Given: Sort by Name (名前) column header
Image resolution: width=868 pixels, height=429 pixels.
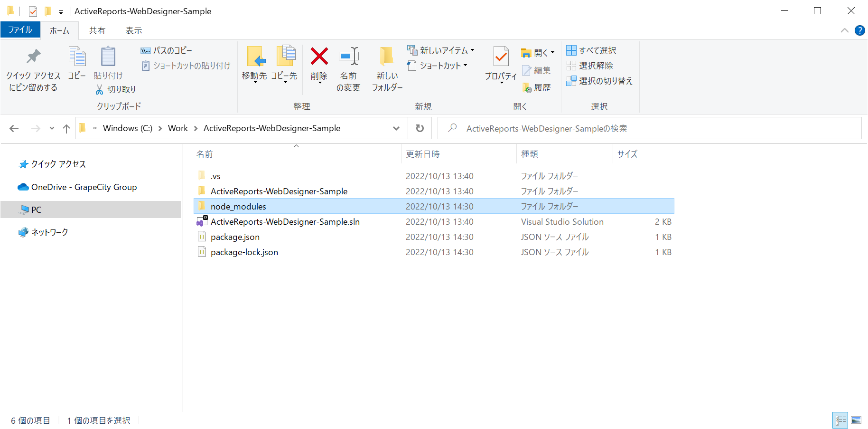Looking at the screenshot, I should pos(205,154).
